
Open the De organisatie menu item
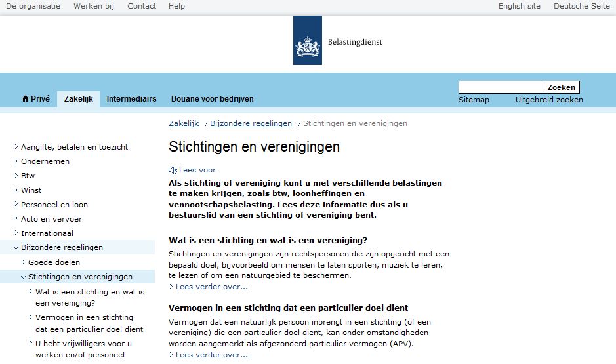(x=33, y=6)
